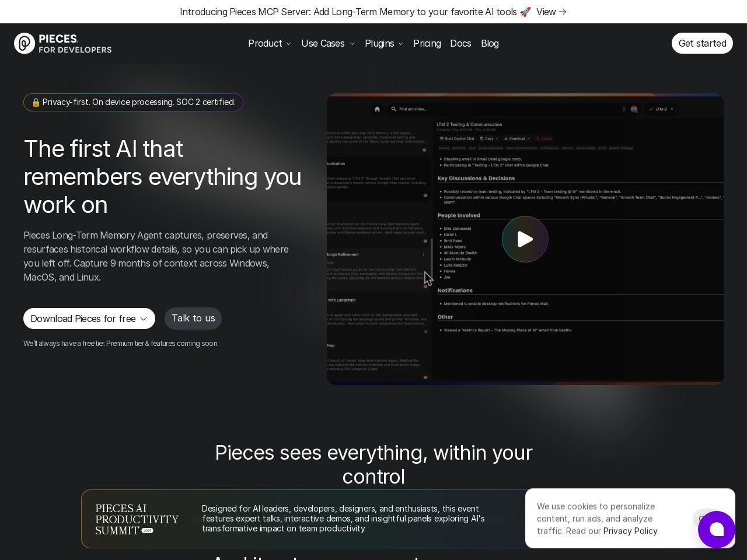Image resolution: width=747 pixels, height=560 pixels.
Task: Open the LTM-2 selector in the video
Action: (x=661, y=109)
